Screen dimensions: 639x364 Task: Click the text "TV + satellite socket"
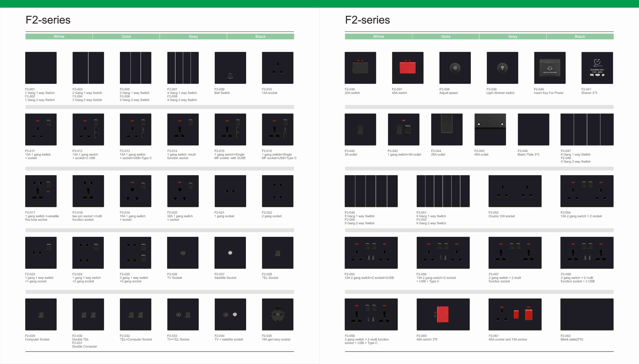229,339
